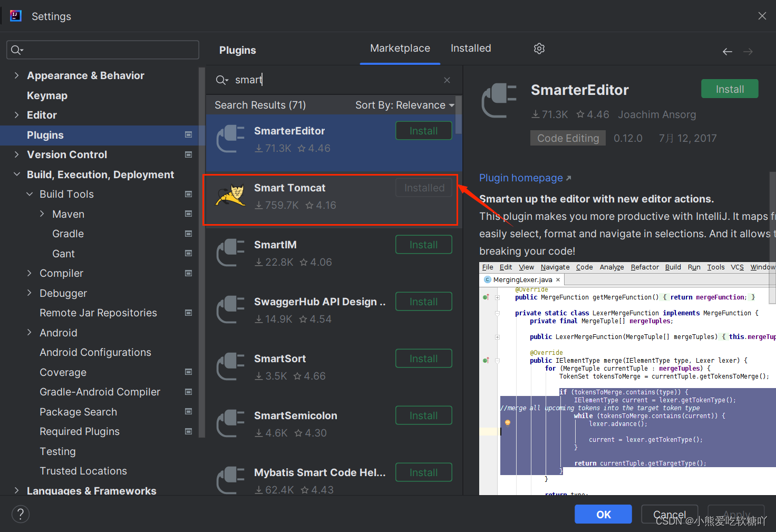The width and height of the screenshot is (776, 532).
Task: Click the project-level icon beside Gradle-Android Compiler
Action: pyautogui.click(x=188, y=392)
